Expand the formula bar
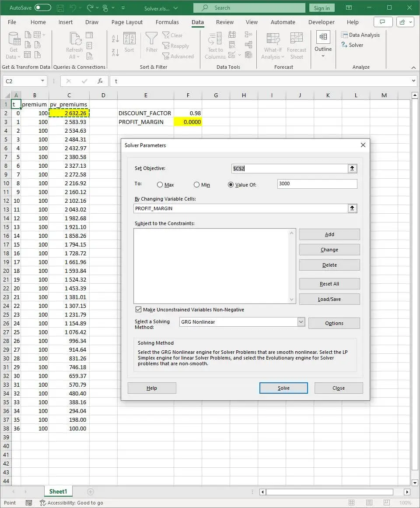This screenshot has height=508, width=420. click(x=413, y=81)
